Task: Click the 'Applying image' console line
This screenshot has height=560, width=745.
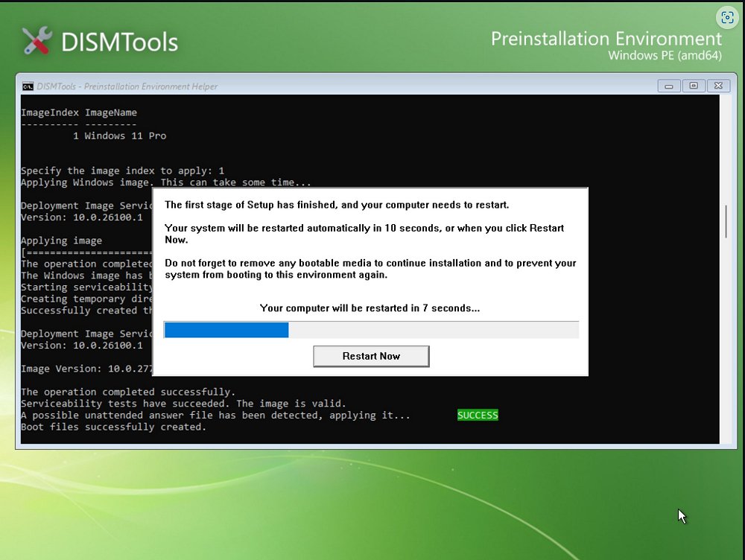Action: [x=61, y=241]
